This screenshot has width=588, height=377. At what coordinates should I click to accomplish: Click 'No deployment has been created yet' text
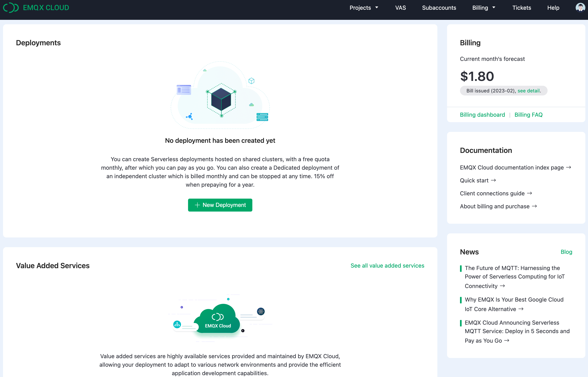220,141
